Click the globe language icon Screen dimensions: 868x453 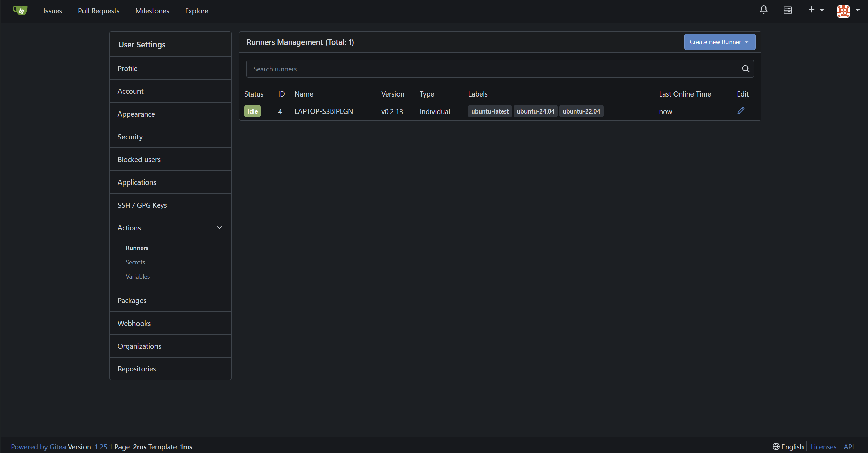coord(776,446)
